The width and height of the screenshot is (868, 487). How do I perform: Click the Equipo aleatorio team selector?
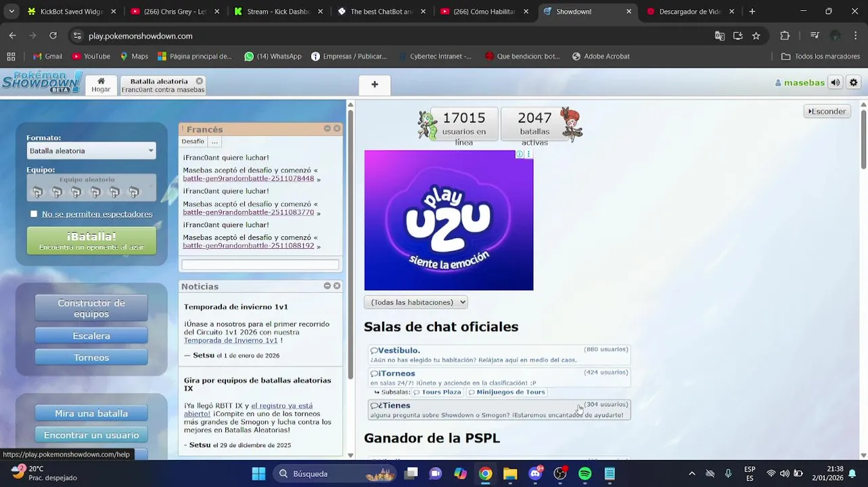91,188
